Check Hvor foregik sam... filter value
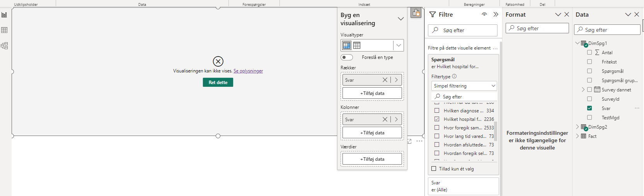644x196 pixels. (x=437, y=127)
